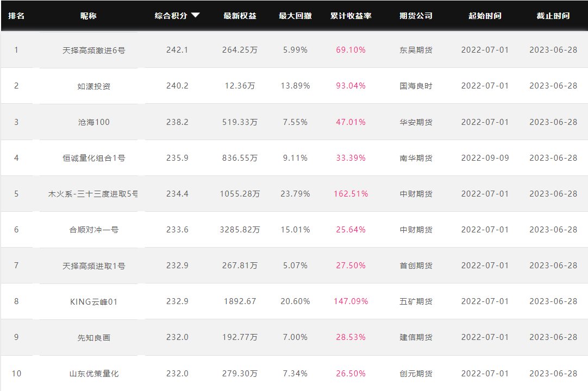Image resolution: width=588 pixels, height=391 pixels.
Task: Select futures company 创元期货
Action: pyautogui.click(x=416, y=374)
